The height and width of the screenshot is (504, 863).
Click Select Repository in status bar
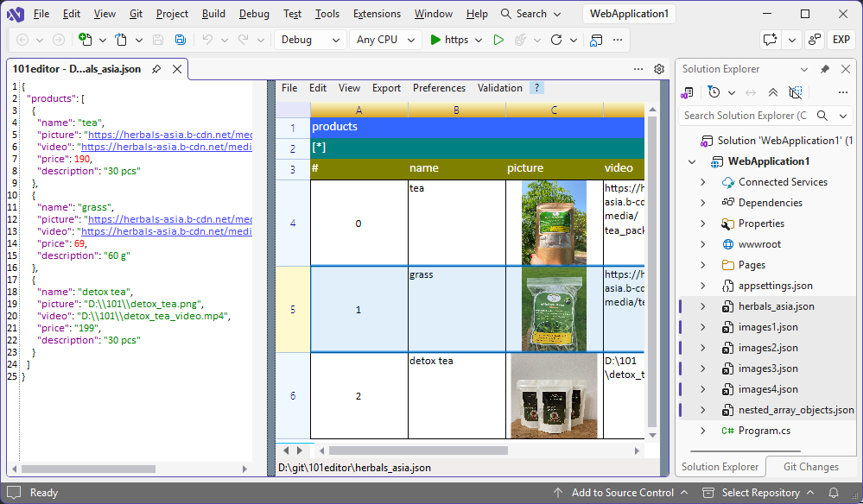coord(760,493)
